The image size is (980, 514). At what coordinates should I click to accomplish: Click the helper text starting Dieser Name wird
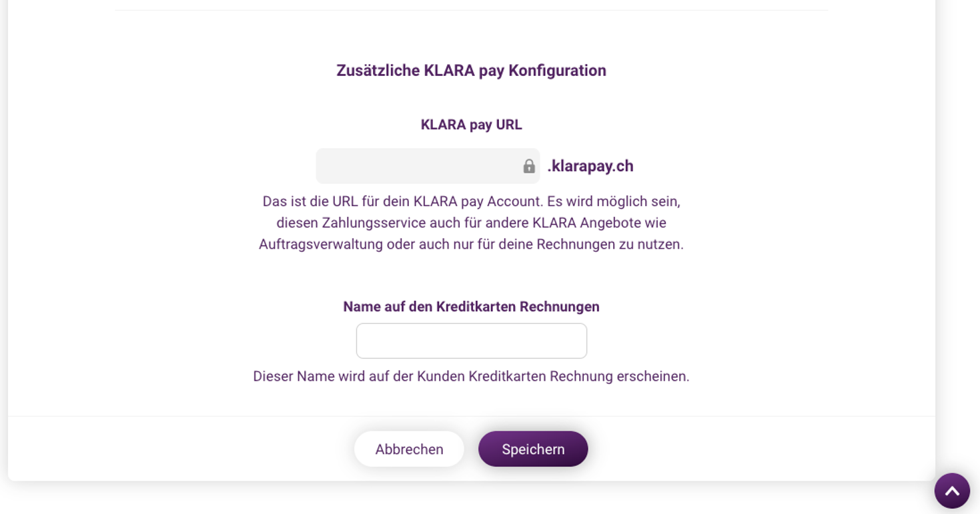(x=472, y=376)
